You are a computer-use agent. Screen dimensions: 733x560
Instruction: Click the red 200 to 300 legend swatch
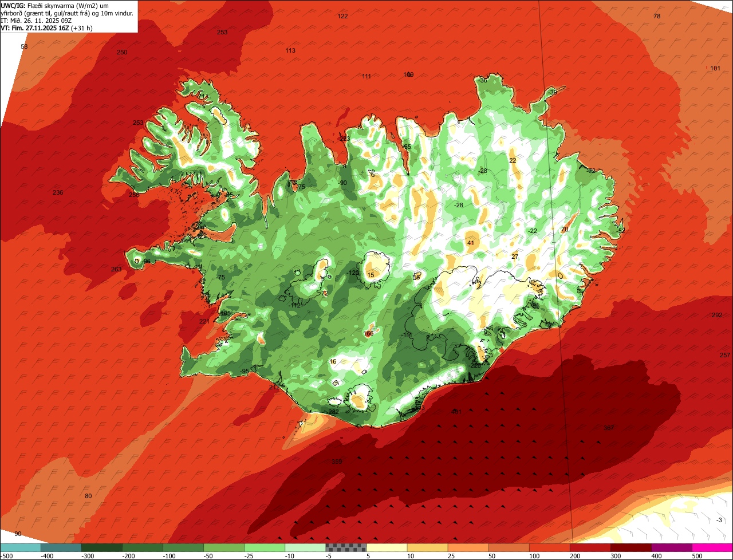click(x=590, y=547)
